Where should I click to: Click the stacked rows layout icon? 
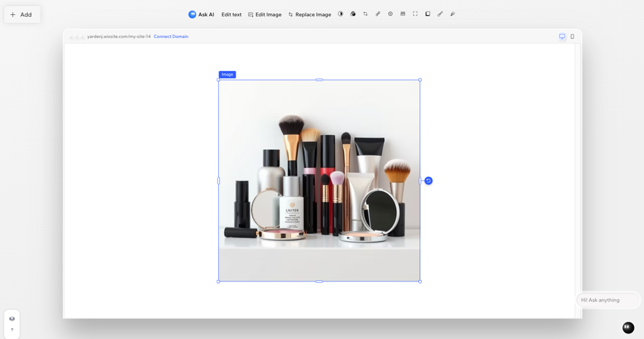(x=403, y=14)
